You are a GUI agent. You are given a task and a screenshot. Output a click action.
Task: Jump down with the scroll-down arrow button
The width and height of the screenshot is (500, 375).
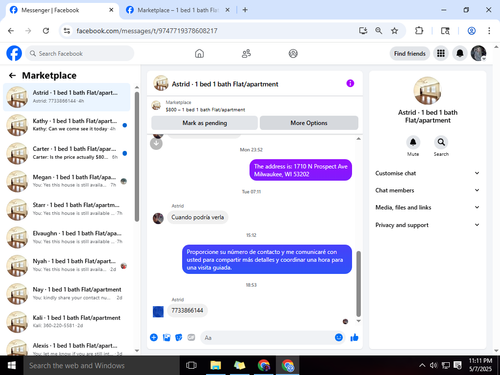point(156,144)
